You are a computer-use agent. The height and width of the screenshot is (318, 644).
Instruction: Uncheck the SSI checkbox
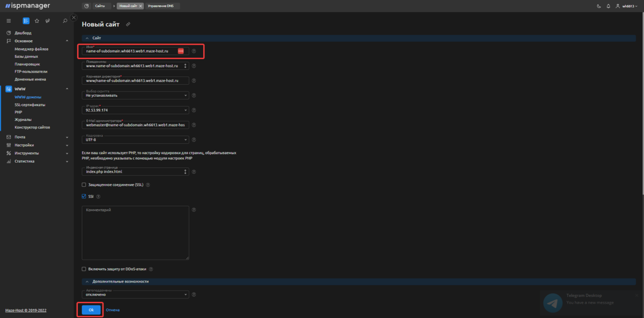[84, 196]
